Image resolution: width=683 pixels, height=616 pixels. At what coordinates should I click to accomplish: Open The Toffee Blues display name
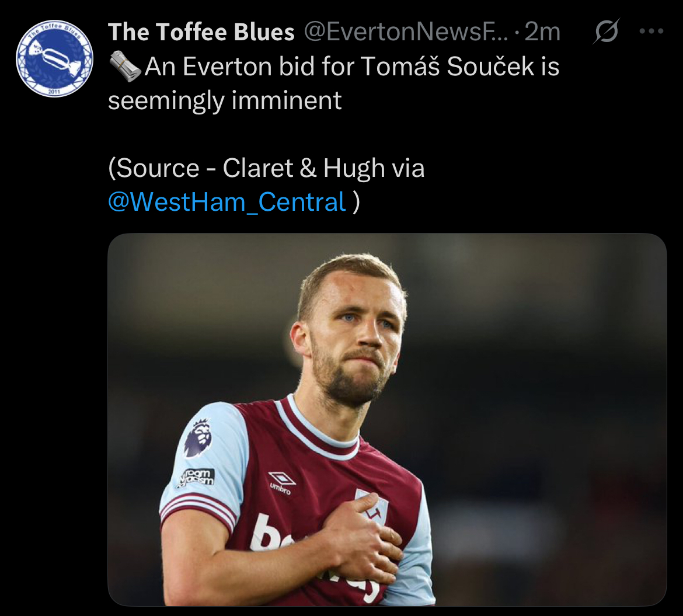point(201,33)
